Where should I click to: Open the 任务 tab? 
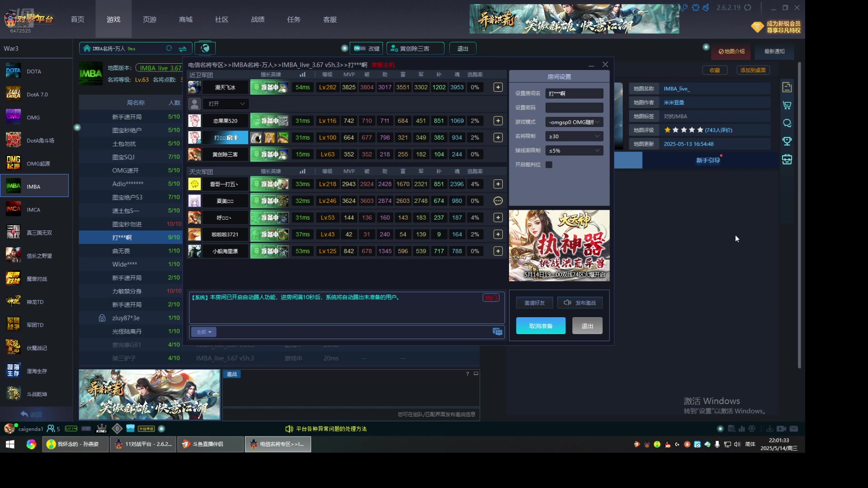click(294, 19)
